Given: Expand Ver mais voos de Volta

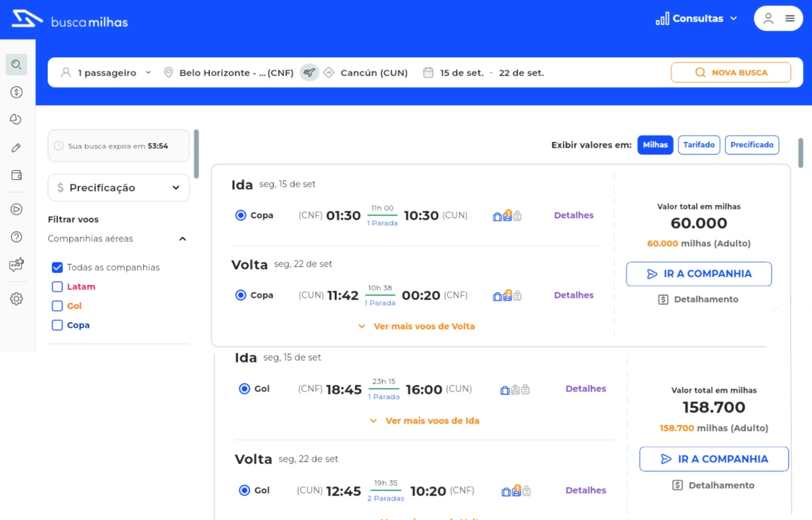Looking at the screenshot, I should click(417, 326).
